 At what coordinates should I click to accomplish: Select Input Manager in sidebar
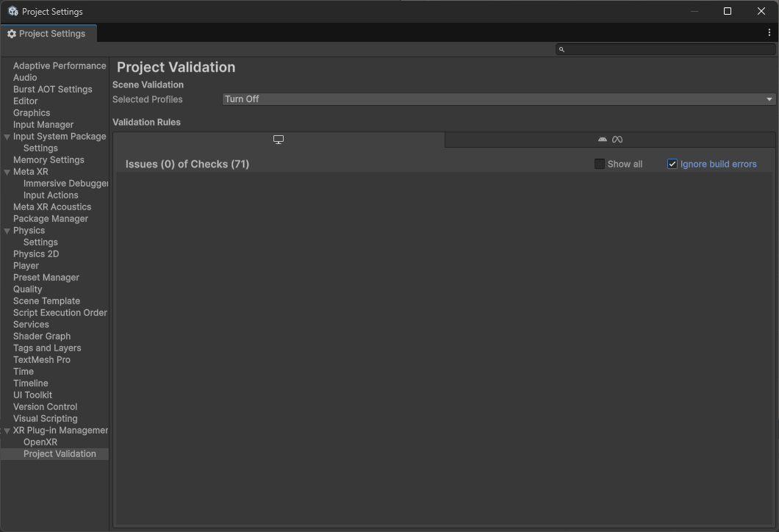click(x=43, y=125)
